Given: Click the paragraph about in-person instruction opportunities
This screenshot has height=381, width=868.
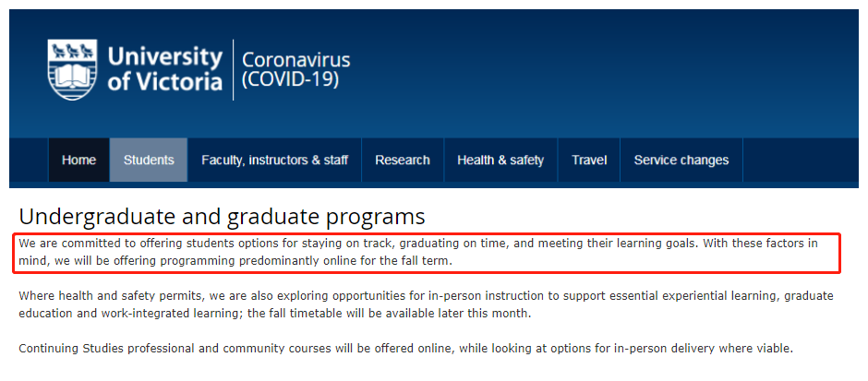Looking at the screenshot, I should pos(425,304).
